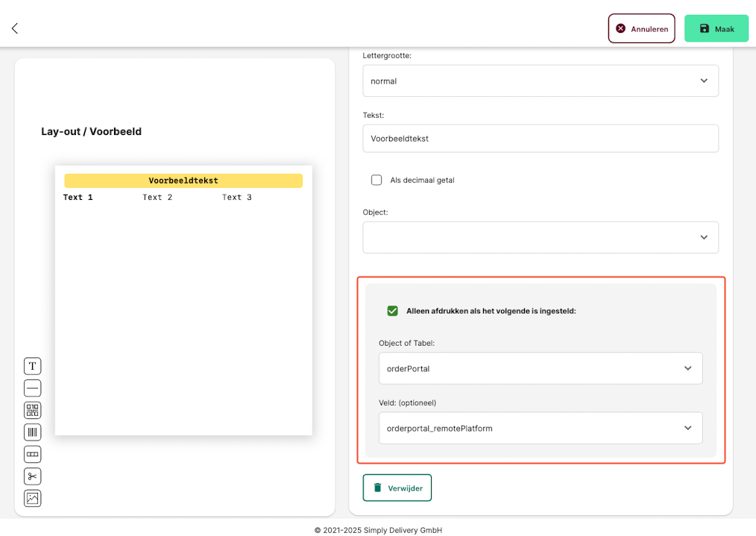This screenshot has width=756, height=536.
Task: Uncheck 'Alleen afdrukken als het volgende is ingesteld'
Action: pyautogui.click(x=392, y=311)
